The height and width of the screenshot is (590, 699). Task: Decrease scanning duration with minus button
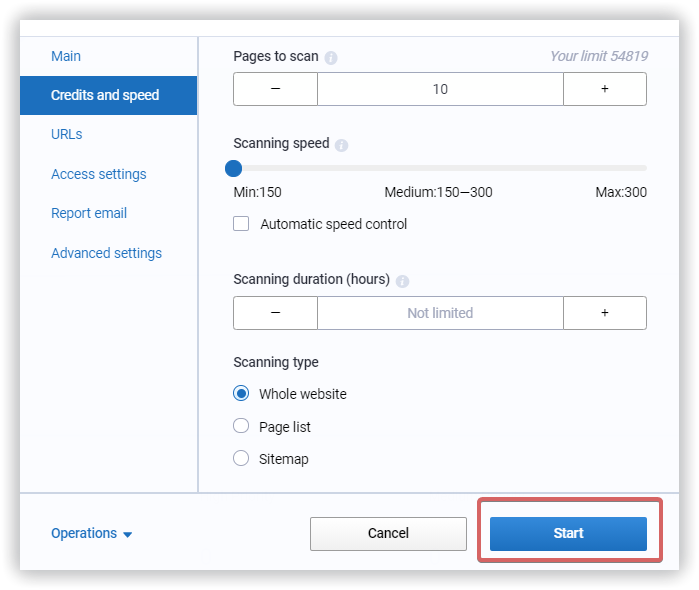(275, 313)
